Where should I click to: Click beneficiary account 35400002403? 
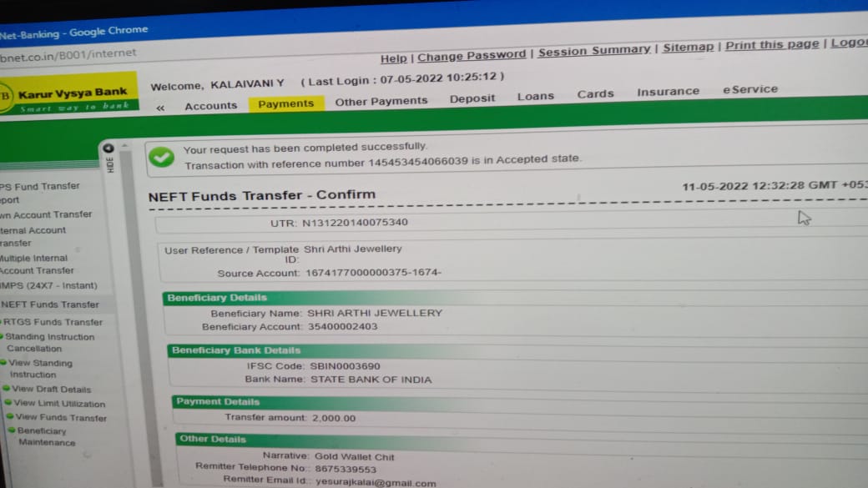point(343,326)
